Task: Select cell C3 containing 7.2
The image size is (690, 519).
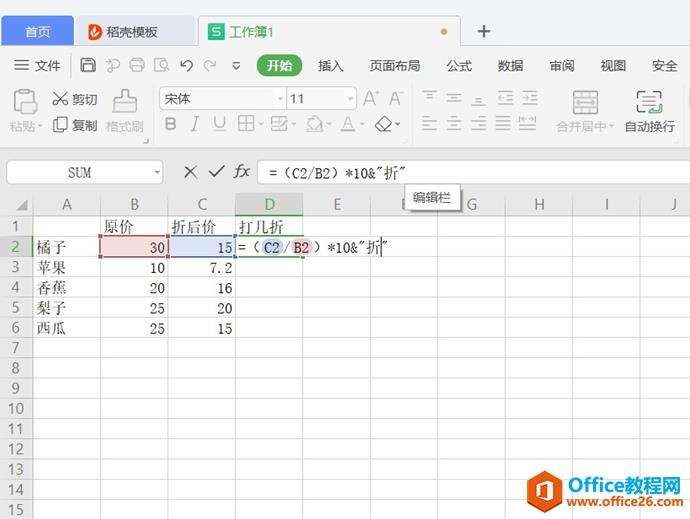Action: point(201,268)
